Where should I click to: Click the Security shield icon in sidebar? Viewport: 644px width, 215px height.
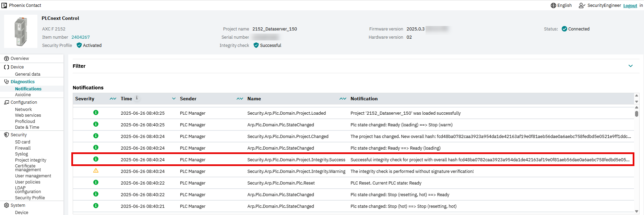pos(6,135)
